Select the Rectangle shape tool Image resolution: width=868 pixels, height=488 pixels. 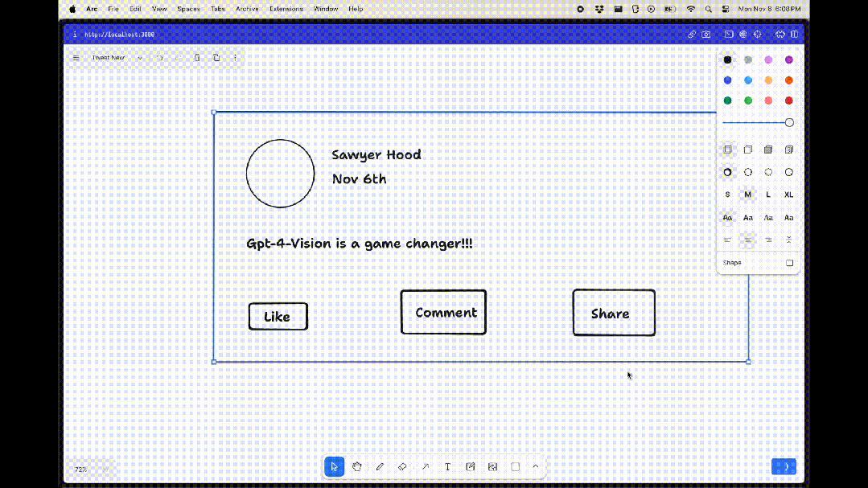tap(516, 466)
